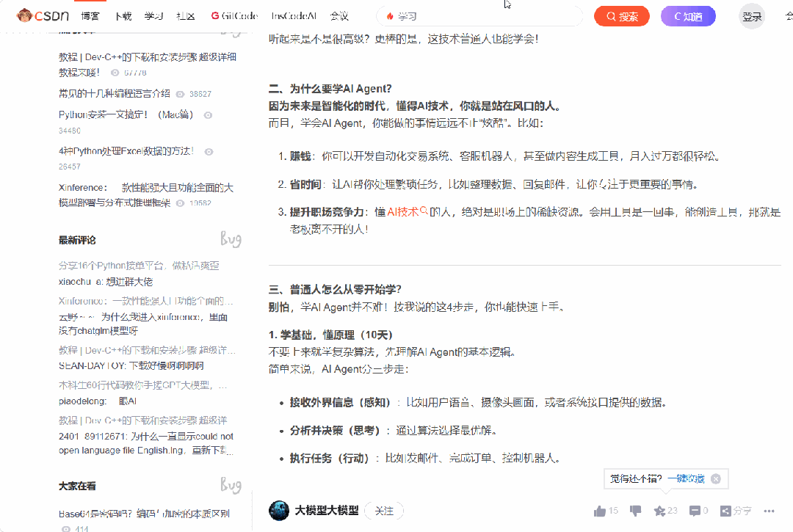Select the 博客 tab in top navigation
The image size is (793, 532).
(90, 15)
